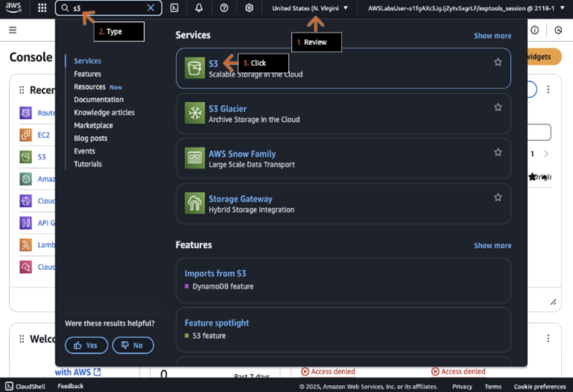Image resolution: width=573 pixels, height=392 pixels.
Task: Expand the United States region dropdown
Action: coord(310,8)
